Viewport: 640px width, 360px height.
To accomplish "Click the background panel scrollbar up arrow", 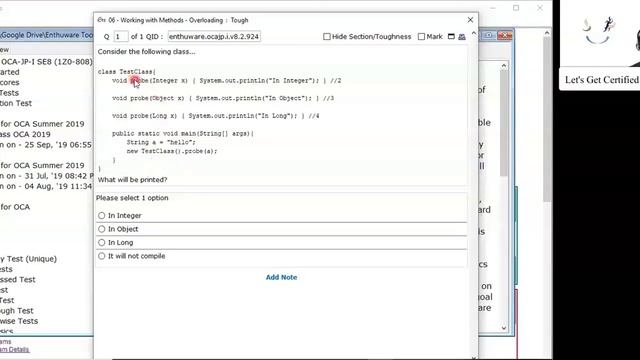I will (x=504, y=65).
